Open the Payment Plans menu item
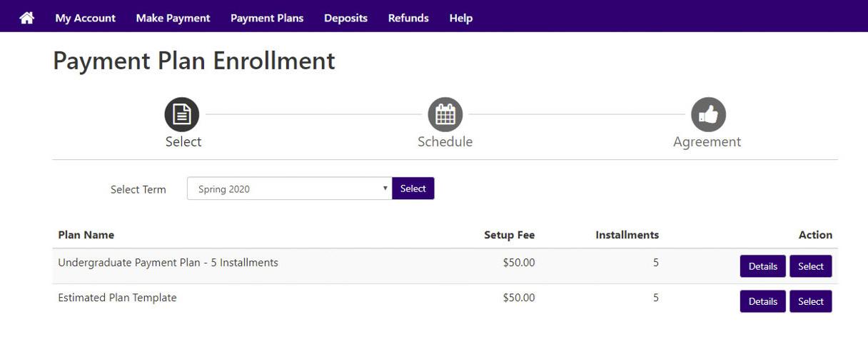The image size is (868, 337). click(x=267, y=18)
